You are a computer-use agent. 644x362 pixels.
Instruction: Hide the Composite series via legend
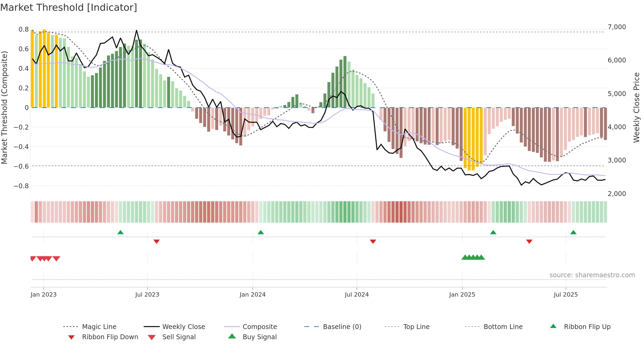tap(250, 327)
